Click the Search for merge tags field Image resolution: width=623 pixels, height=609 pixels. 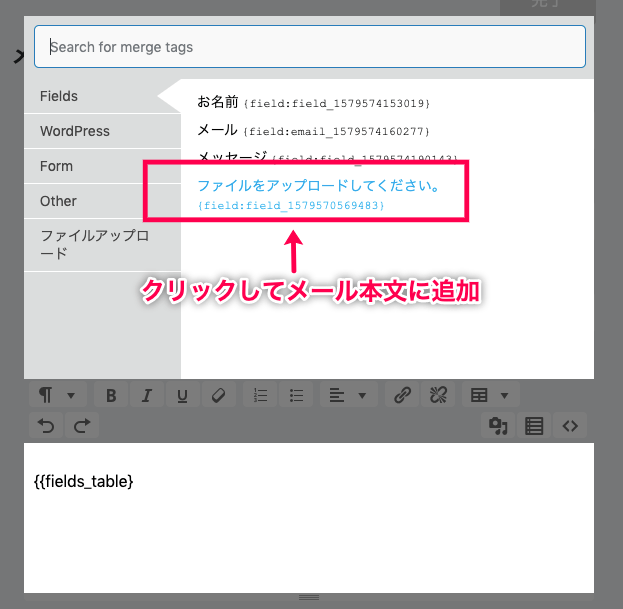310,46
